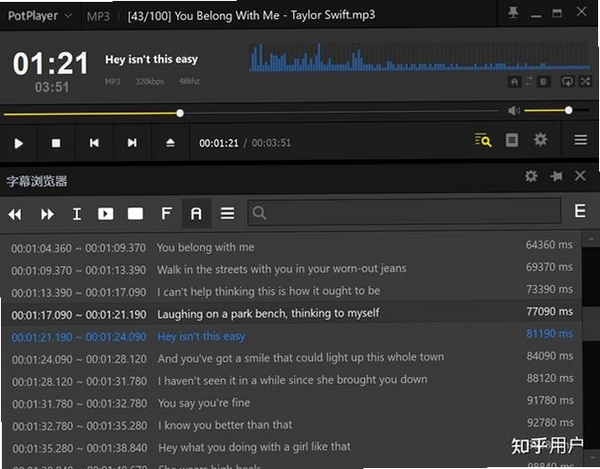Stop playback
This screenshot has width=600, height=469.
(x=56, y=143)
